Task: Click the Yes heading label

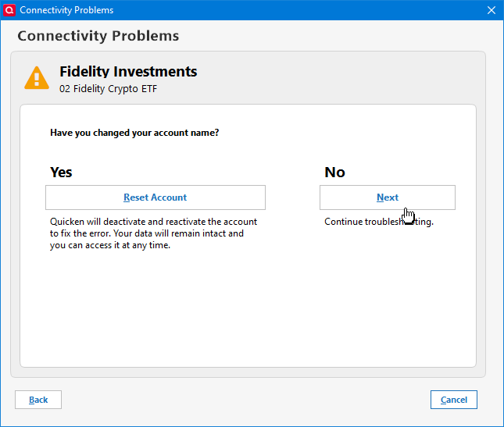Action: tap(61, 173)
